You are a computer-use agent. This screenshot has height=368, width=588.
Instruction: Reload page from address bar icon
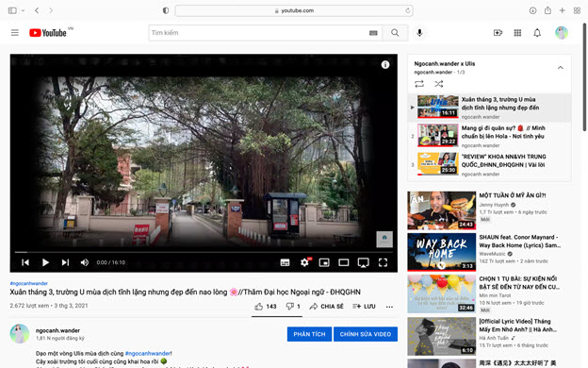(x=408, y=10)
